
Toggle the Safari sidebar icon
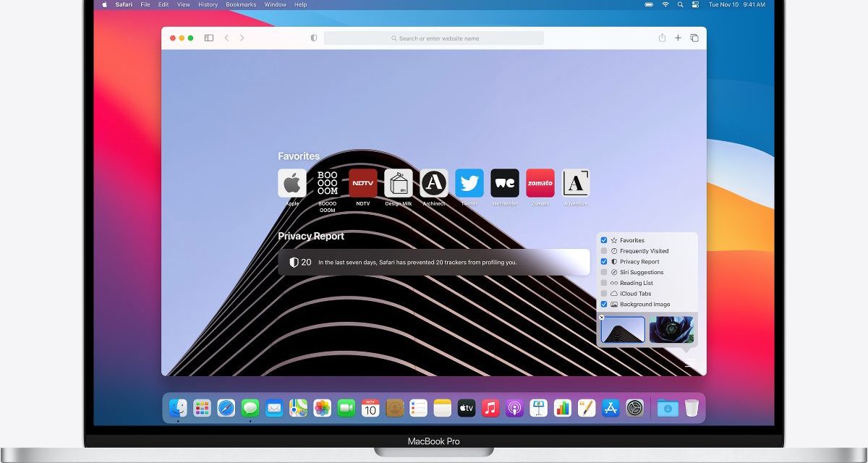(x=209, y=38)
